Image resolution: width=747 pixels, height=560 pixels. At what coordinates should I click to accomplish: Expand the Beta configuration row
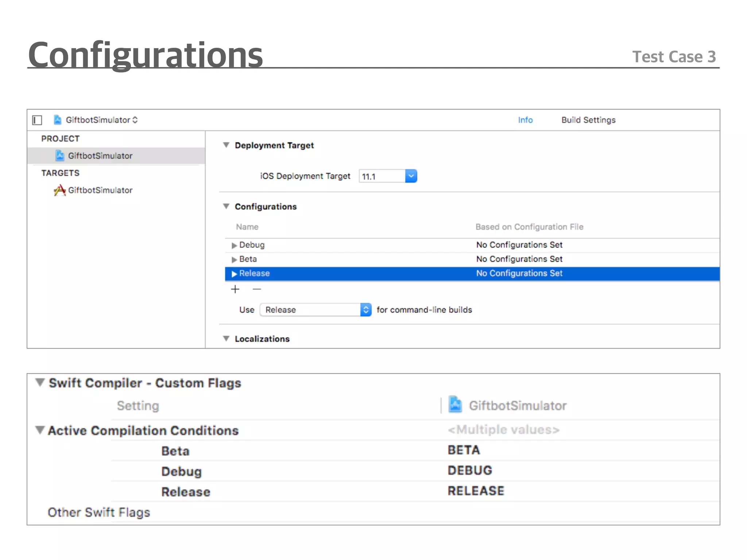(234, 260)
